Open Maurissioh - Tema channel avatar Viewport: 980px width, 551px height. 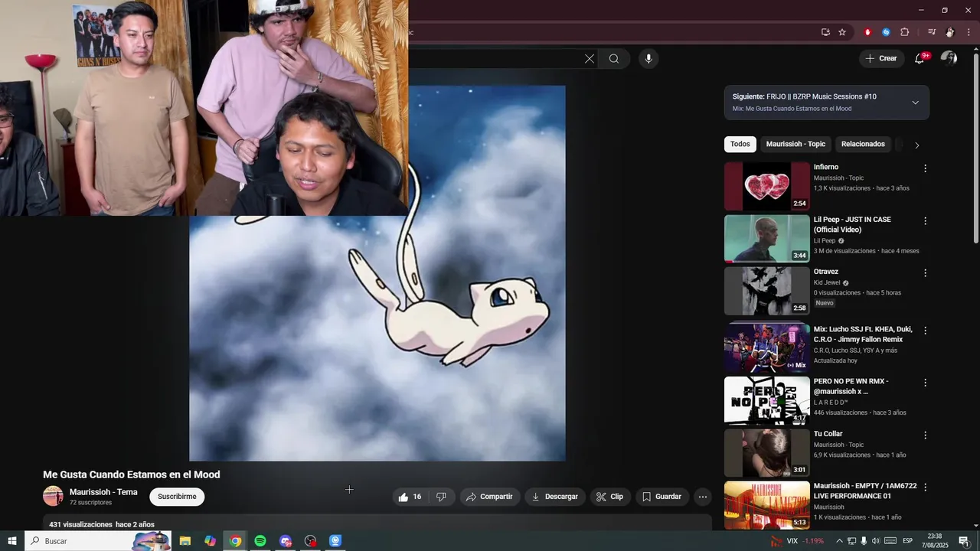[x=53, y=496]
